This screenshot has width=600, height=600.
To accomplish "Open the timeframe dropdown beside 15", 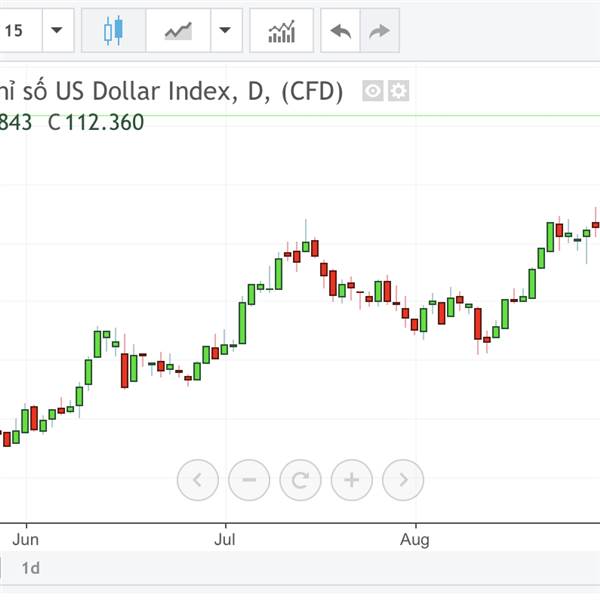I will tap(57, 31).
